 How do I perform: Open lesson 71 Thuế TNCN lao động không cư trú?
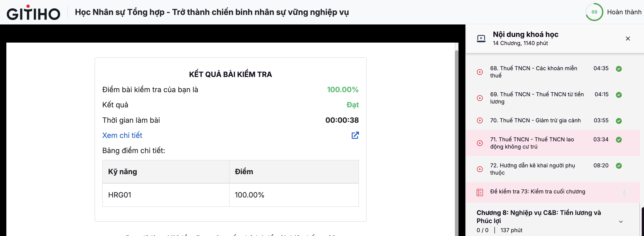click(x=532, y=143)
